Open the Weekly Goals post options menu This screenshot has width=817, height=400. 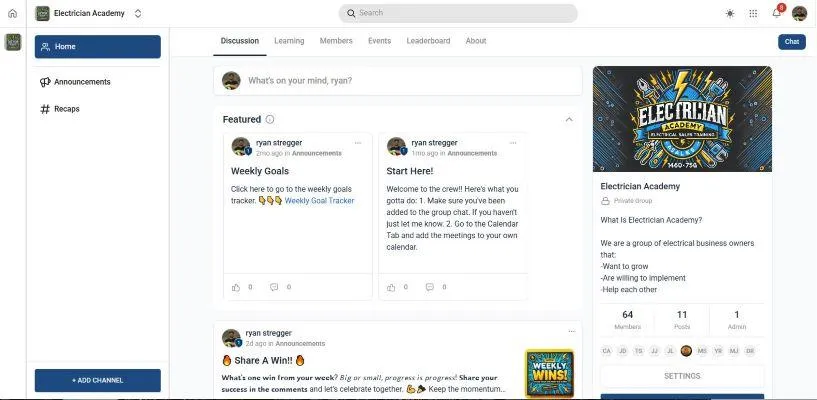click(357, 143)
